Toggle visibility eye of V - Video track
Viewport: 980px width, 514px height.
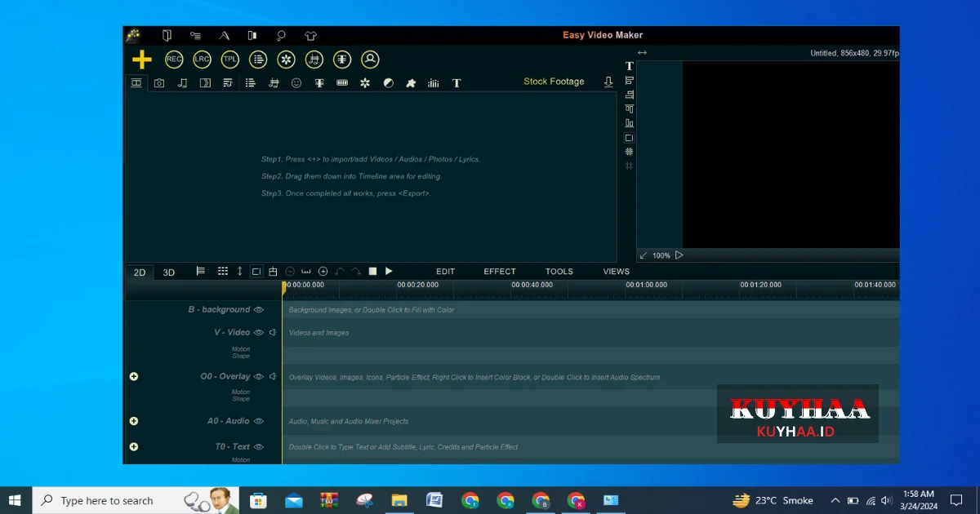(259, 333)
